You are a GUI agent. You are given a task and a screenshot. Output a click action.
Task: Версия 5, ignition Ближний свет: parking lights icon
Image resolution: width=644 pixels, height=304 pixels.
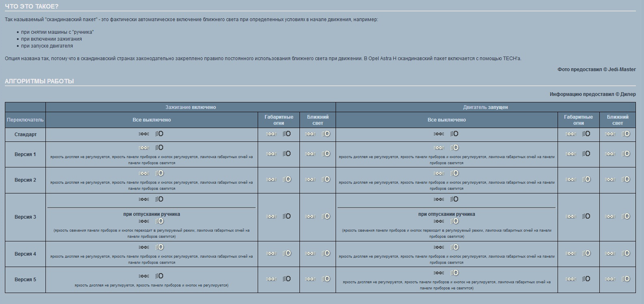[310, 279]
